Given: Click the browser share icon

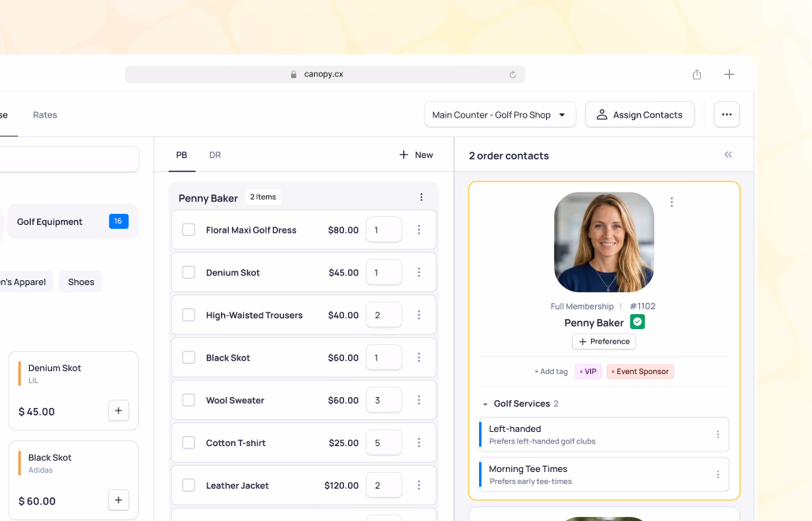Looking at the screenshot, I should [x=697, y=74].
